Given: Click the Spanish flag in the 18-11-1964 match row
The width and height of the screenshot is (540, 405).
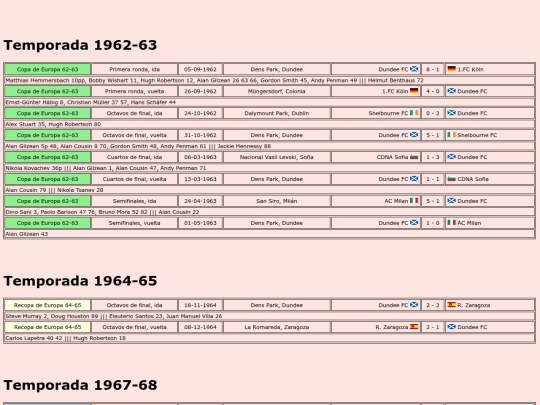Looking at the screenshot, I should click(x=451, y=305).
